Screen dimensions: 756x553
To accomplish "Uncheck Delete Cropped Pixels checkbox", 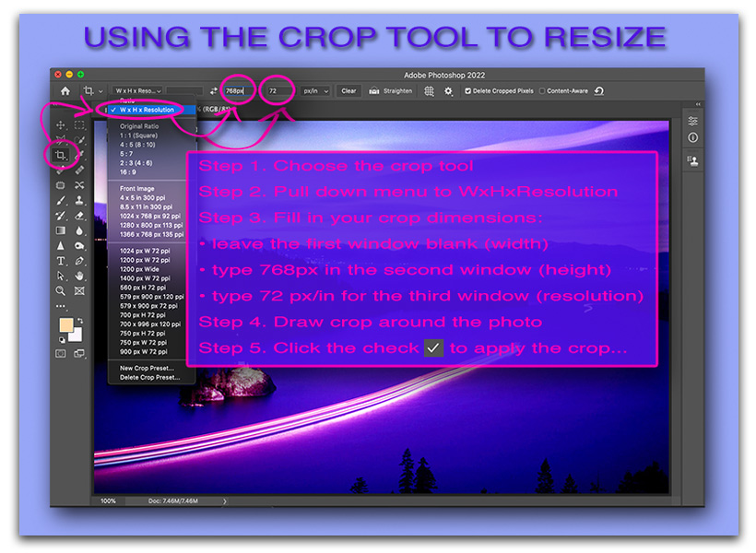I will click(x=468, y=91).
